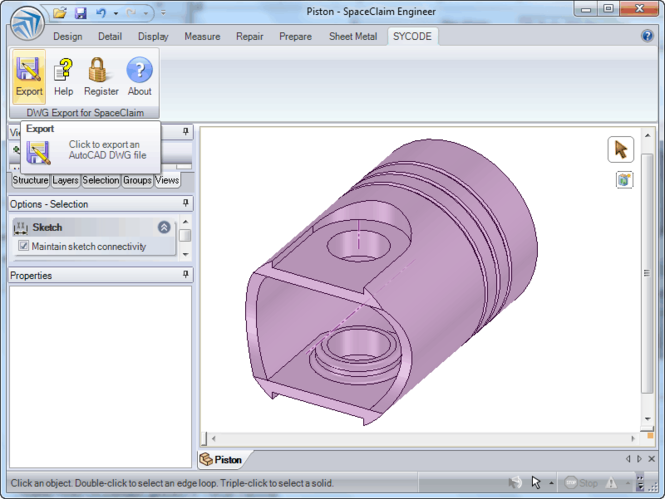Open selection mode dropdown arrow in status bar

click(x=551, y=482)
